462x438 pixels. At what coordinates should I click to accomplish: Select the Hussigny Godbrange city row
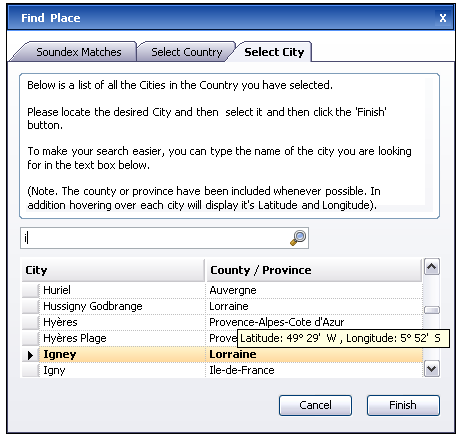(x=222, y=306)
